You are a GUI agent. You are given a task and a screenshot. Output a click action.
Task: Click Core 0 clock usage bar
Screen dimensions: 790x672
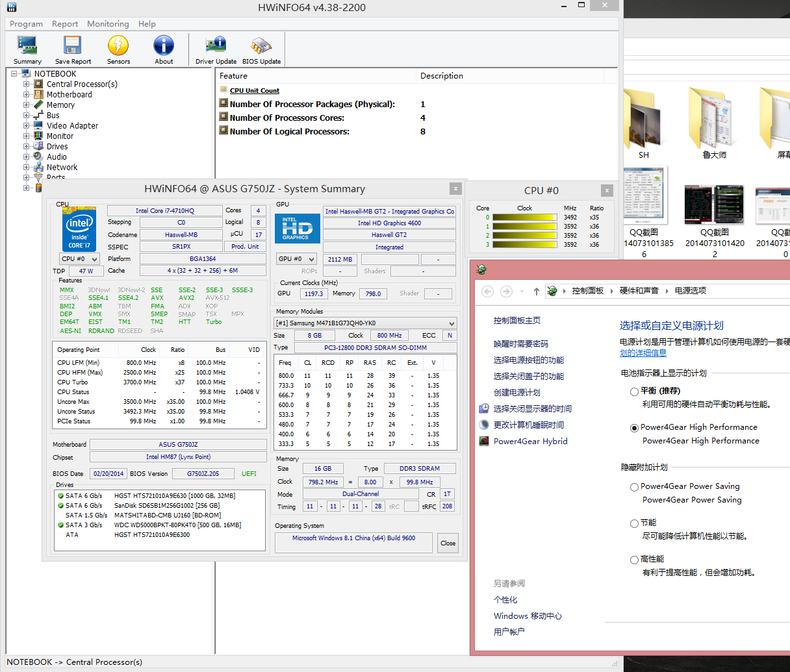pyautogui.click(x=524, y=218)
